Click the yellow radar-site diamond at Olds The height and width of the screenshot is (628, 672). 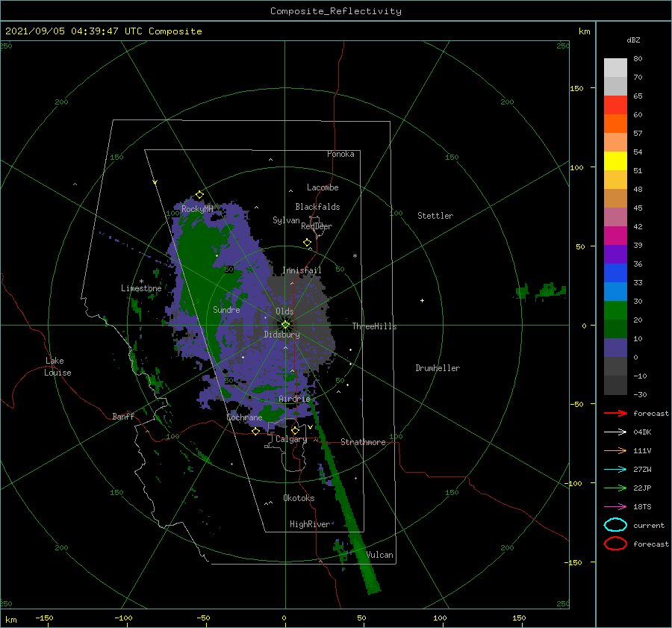tap(285, 325)
